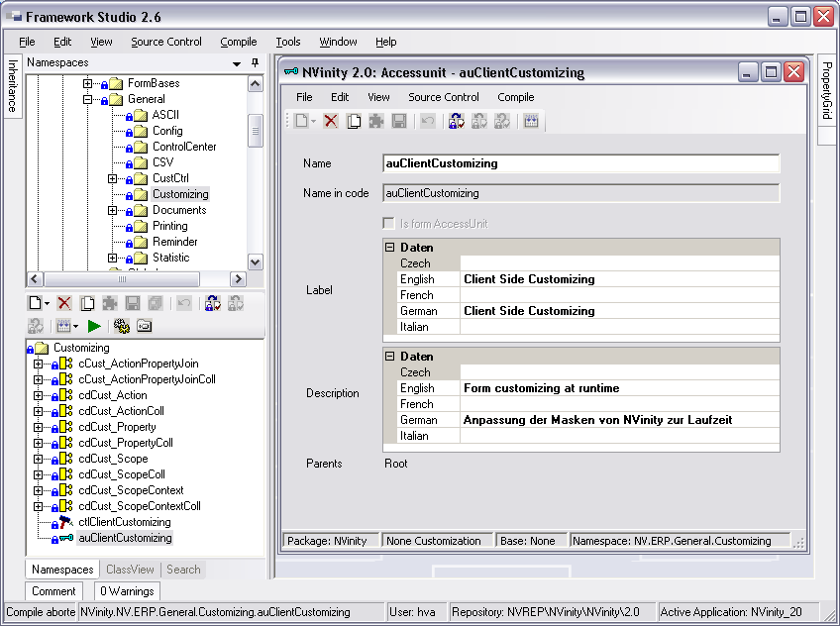Click the red X delete icon in the Accessunit toolbar

(x=331, y=121)
